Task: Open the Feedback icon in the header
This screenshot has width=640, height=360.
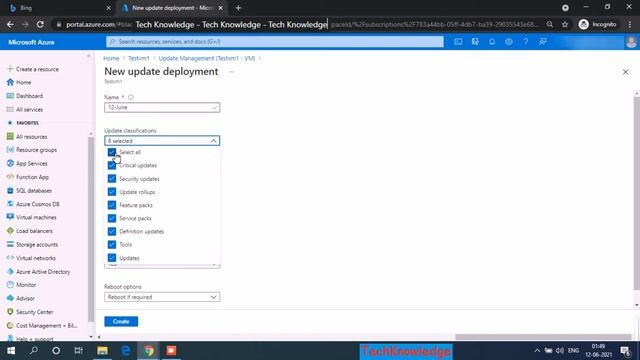Action: (x=543, y=42)
